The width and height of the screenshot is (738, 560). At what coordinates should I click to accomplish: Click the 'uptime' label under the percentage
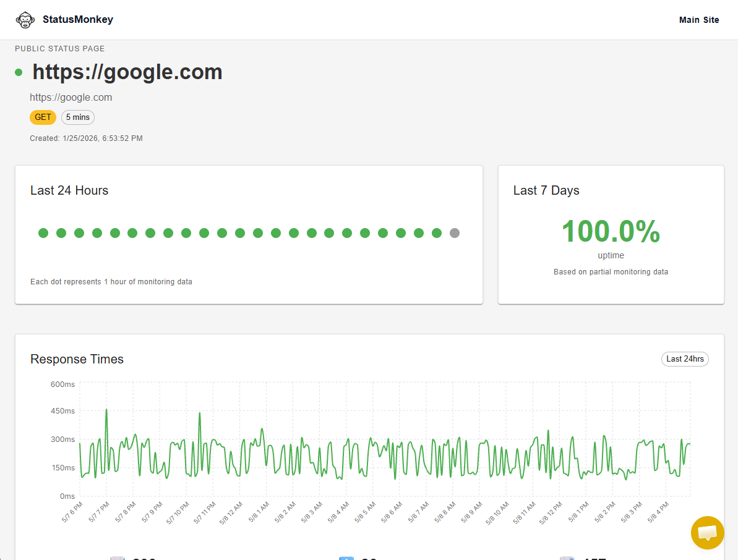[x=611, y=255]
